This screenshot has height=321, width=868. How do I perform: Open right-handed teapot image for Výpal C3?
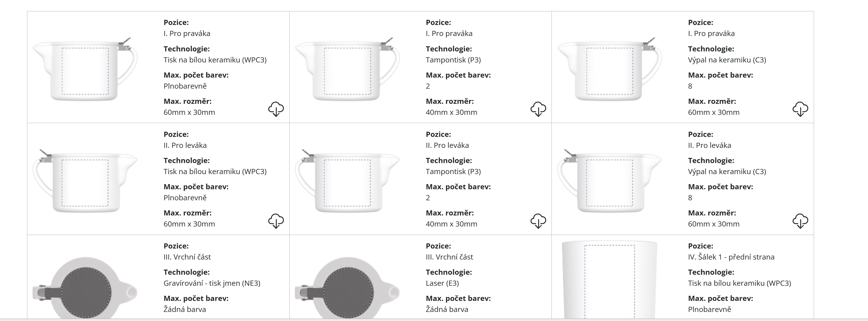pyautogui.click(x=609, y=69)
